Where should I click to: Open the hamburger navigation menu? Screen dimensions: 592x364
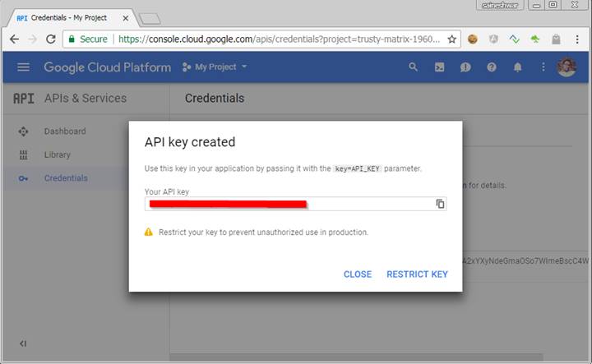(23, 67)
